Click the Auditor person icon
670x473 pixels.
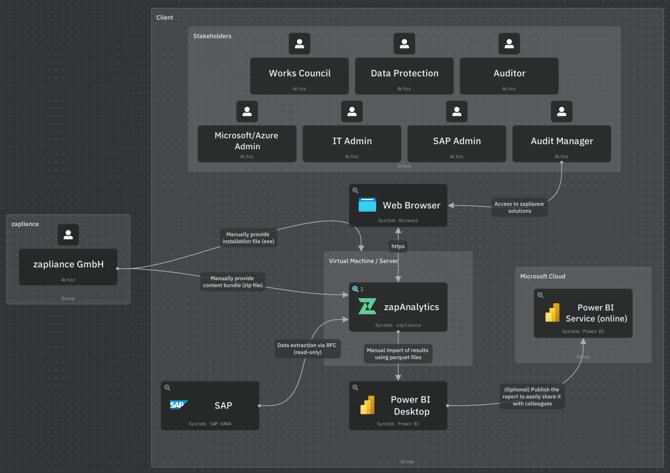click(509, 44)
